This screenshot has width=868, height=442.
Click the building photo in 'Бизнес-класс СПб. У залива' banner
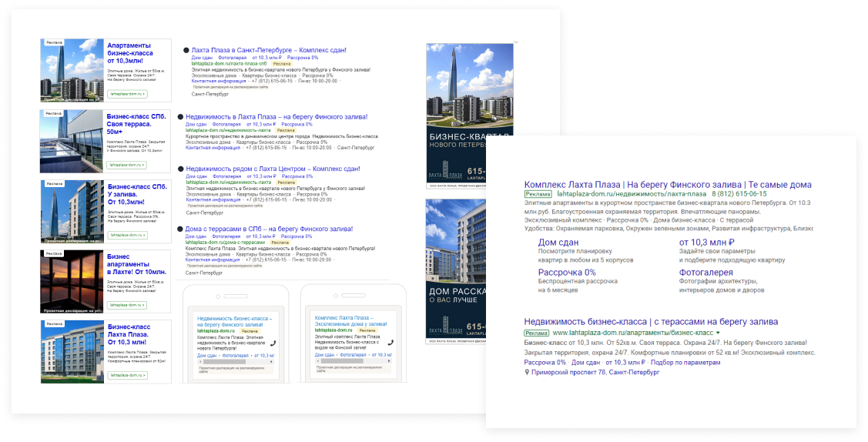click(72, 212)
